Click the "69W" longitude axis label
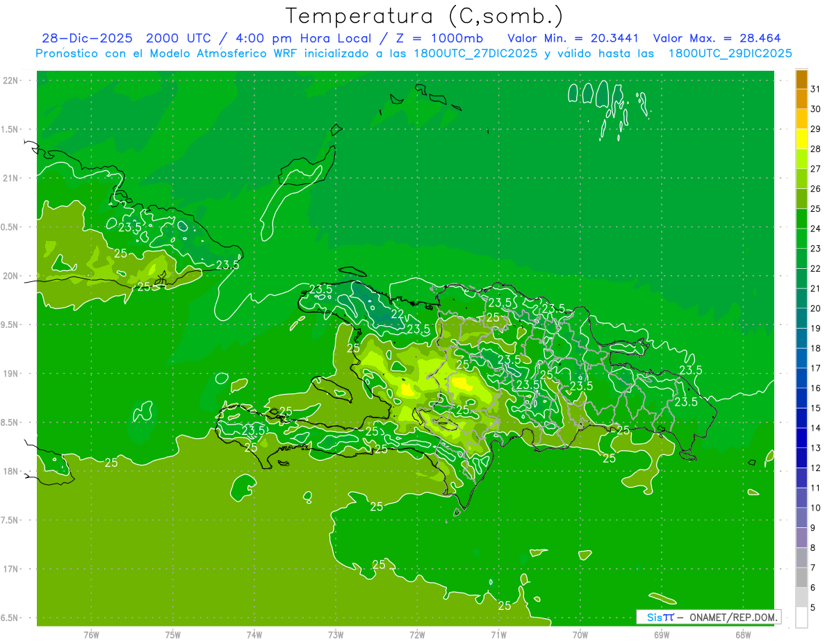834x644 pixels. tap(662, 635)
